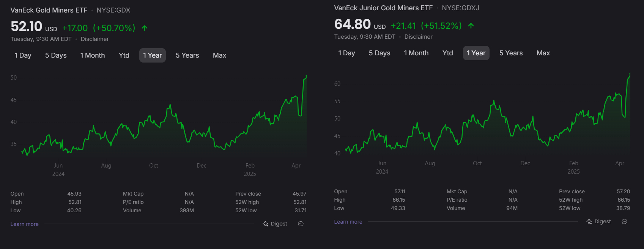Viewport: 644px width, 249px height.
Task: Open Disclaimer link under GDX price
Action: point(95,39)
